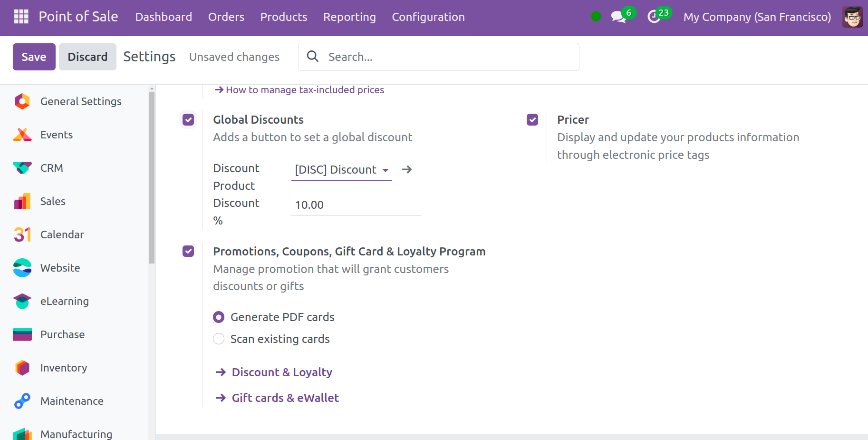The image size is (868, 440).
Task: Open Discount Product record via arrow icon
Action: click(x=407, y=169)
